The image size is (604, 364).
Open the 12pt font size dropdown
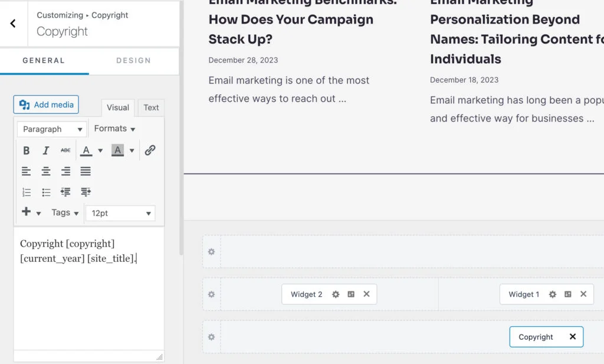(x=120, y=214)
